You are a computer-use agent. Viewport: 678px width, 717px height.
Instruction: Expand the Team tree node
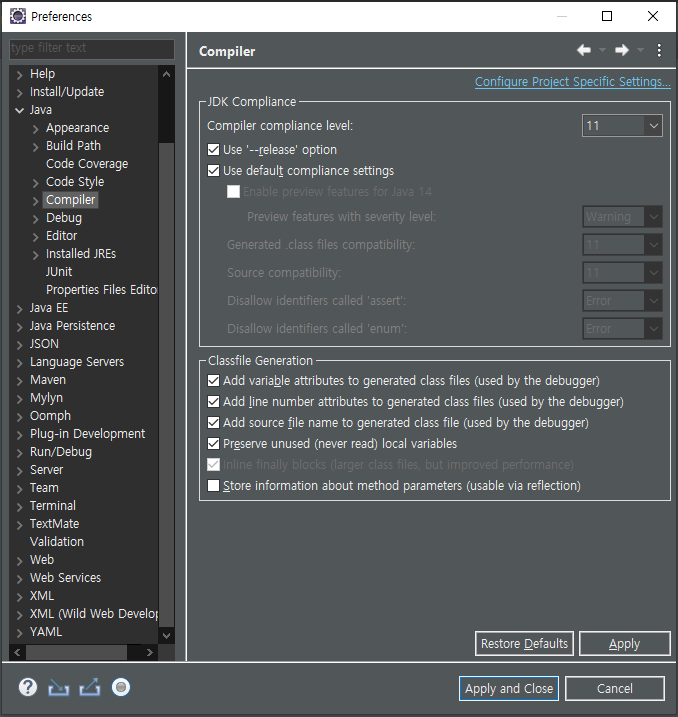tap(19, 489)
